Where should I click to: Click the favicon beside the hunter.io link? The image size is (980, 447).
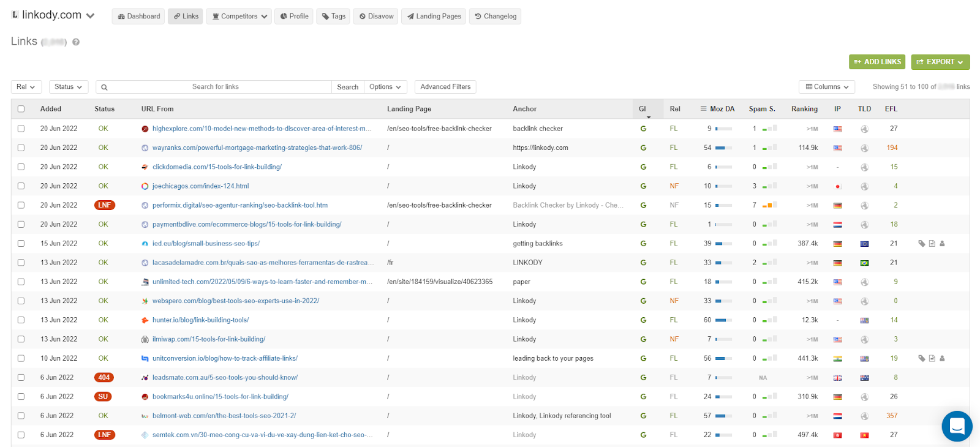[x=145, y=320]
